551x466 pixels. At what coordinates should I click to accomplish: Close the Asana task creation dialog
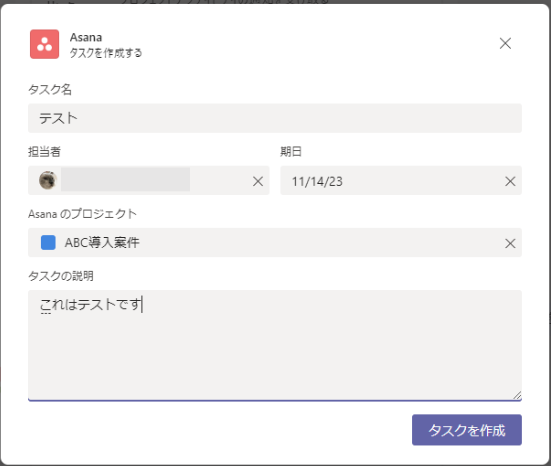505,44
